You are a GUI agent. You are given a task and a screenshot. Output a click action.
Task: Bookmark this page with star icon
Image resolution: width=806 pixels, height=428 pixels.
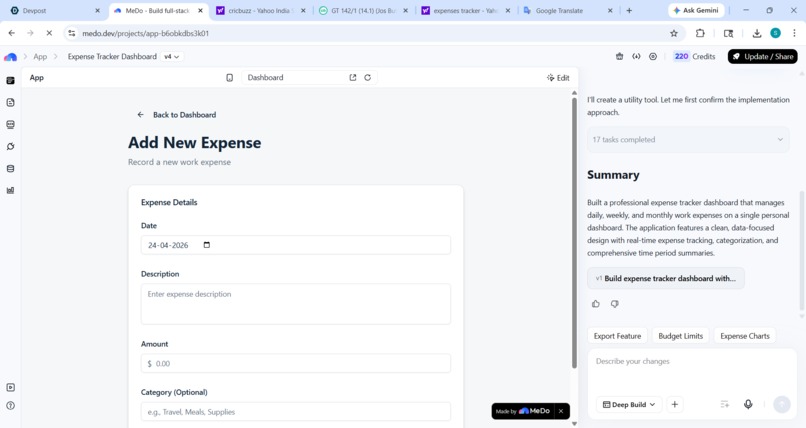tap(674, 33)
